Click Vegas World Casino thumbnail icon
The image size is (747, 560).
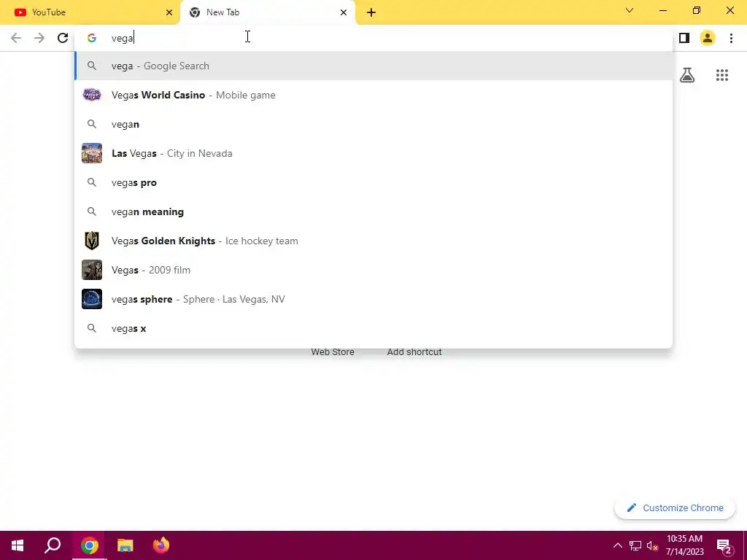coord(92,95)
